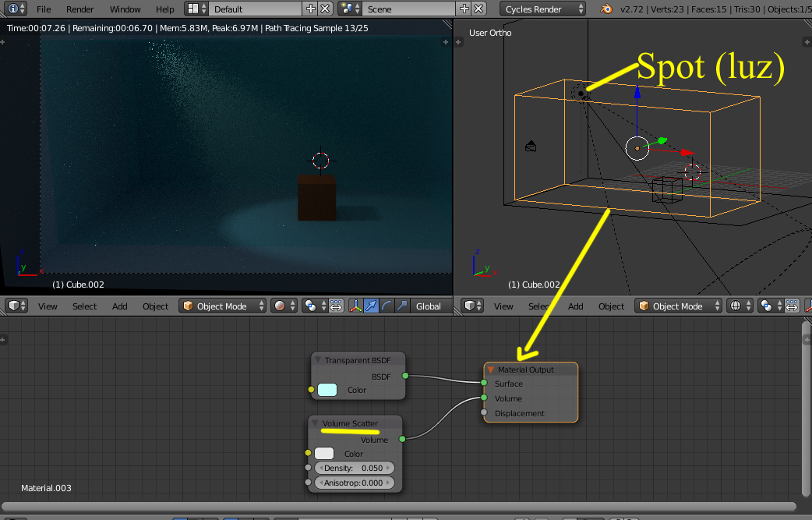This screenshot has height=520, width=812.
Task: Open the left viewport pivot point selector
Action: pyautogui.click(x=313, y=306)
